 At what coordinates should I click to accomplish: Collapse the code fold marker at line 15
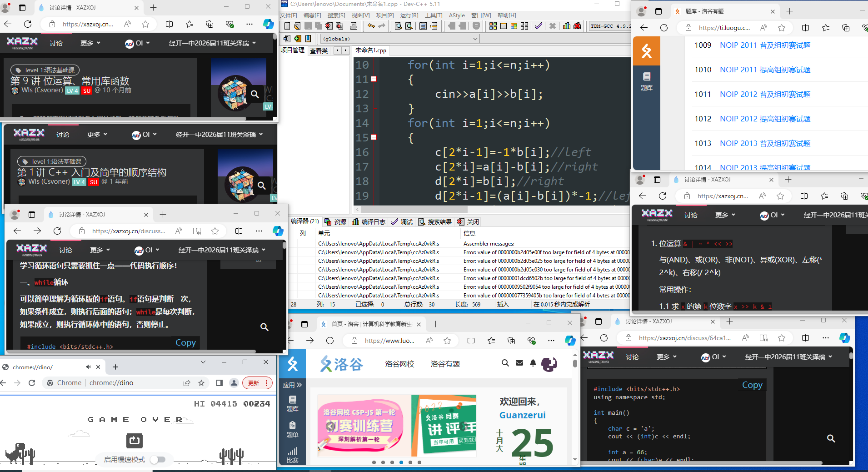tap(374, 137)
